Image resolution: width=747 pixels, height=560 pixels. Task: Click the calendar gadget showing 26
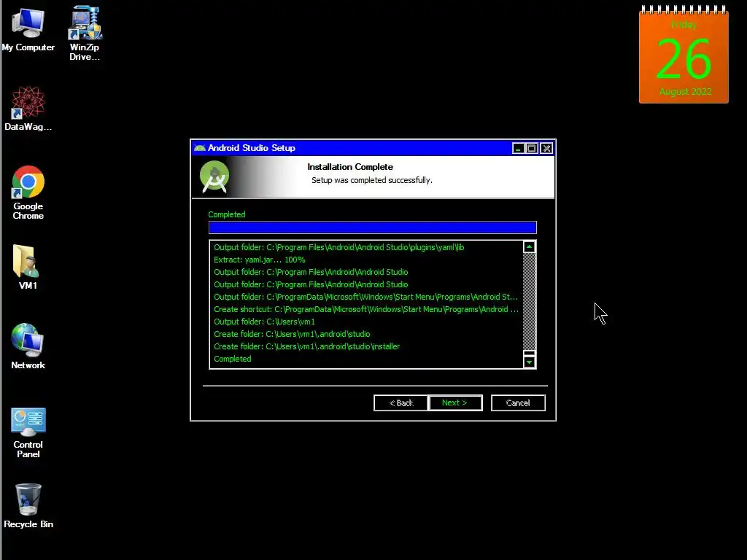(684, 55)
